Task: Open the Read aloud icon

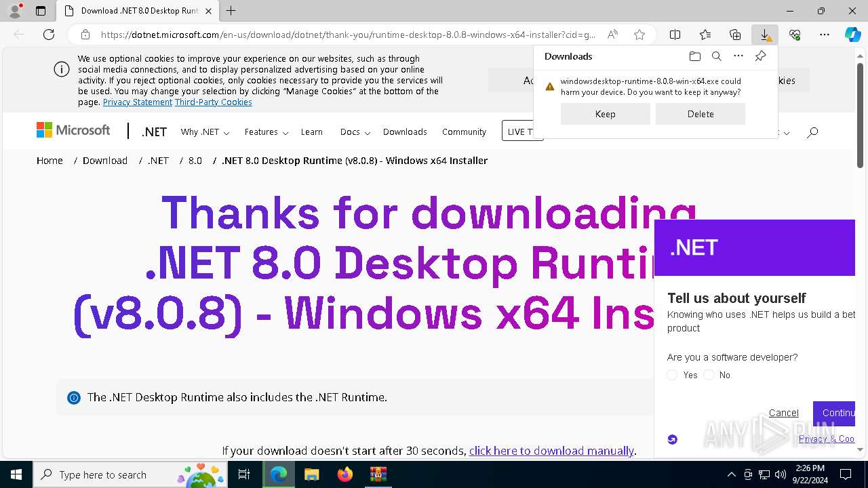Action: pyautogui.click(x=612, y=35)
